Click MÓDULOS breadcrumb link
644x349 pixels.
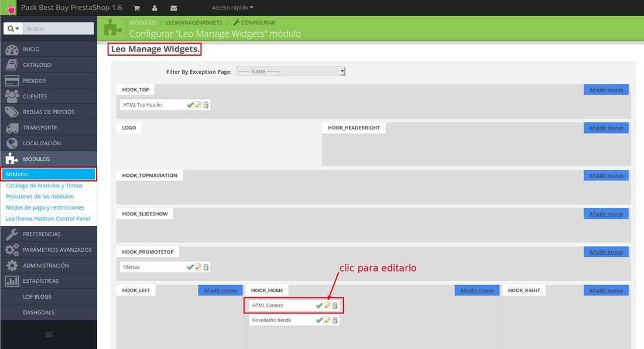tap(142, 23)
